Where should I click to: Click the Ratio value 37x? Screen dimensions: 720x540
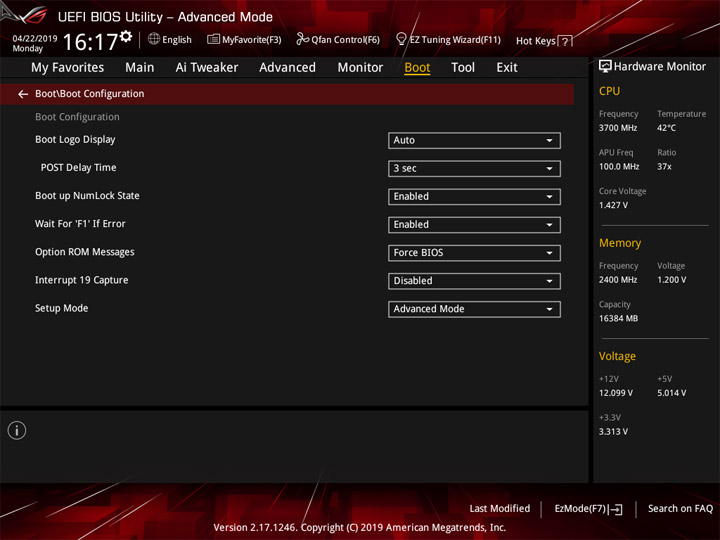pyautogui.click(x=664, y=167)
